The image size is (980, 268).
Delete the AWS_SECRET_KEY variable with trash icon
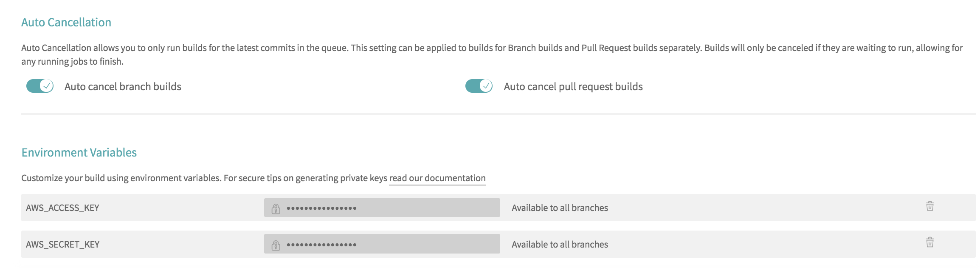[929, 242]
